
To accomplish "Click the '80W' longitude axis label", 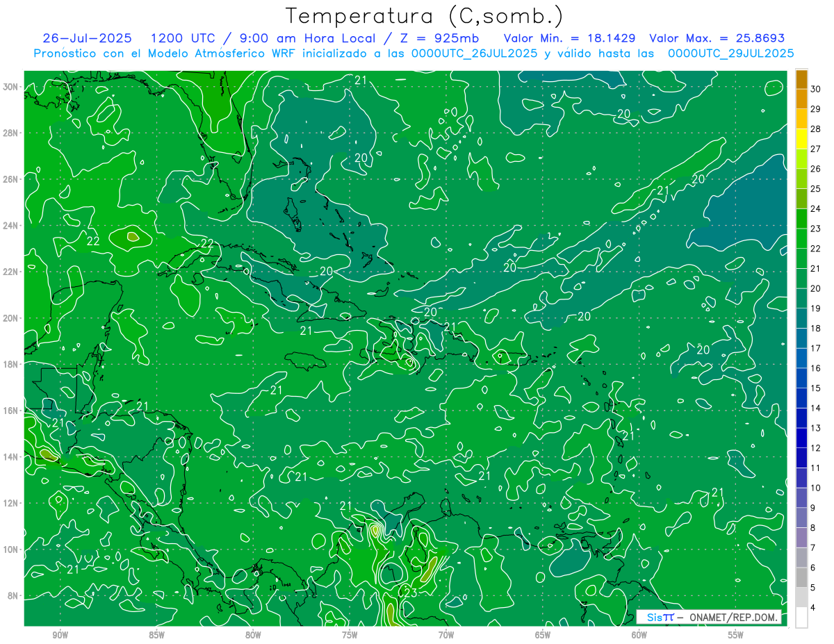I will coord(254,634).
